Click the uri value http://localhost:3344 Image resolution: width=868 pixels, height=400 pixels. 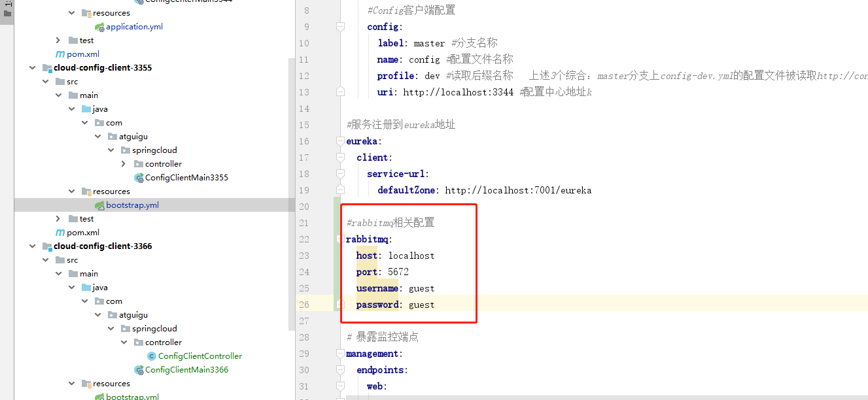458,92
